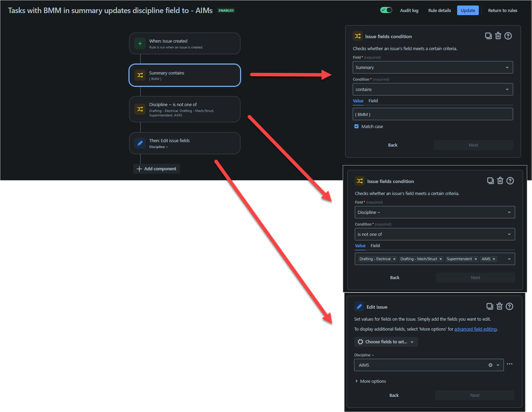Image resolution: width=532 pixels, height=412 pixels.
Task: Open help for the Summary condition panel
Action: coord(508,36)
